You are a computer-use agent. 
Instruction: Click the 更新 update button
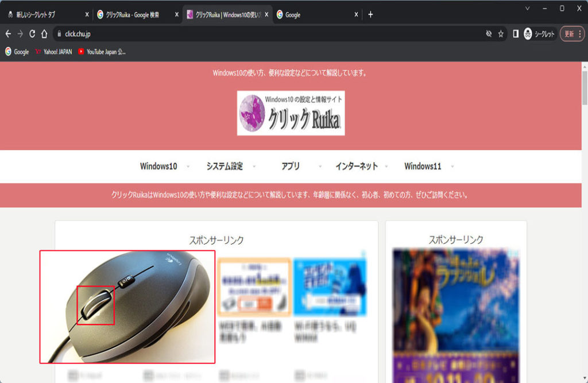pos(571,34)
